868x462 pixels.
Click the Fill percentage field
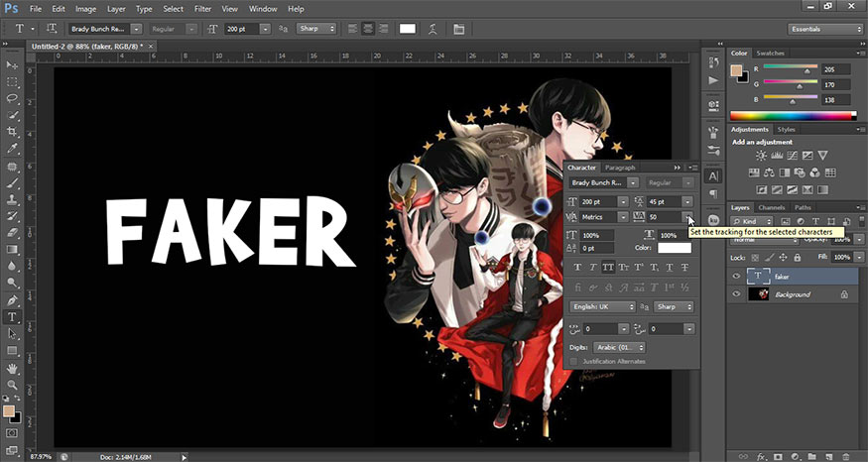(841, 258)
